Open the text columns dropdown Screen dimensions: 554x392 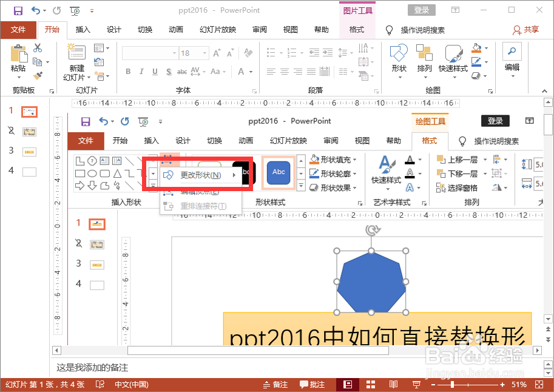(345, 72)
